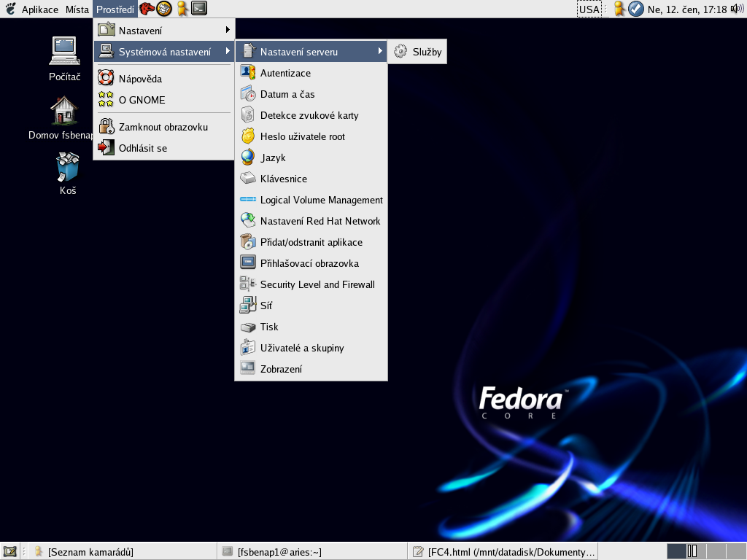The height and width of the screenshot is (560, 747).
Task: Switch to the Seznam kamarádů taskbar window
Action: point(121,552)
